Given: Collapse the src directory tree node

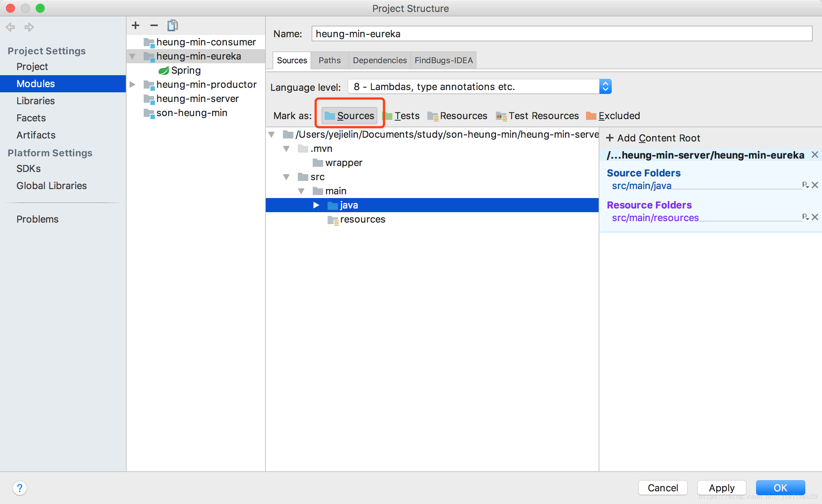Looking at the screenshot, I should click(287, 177).
